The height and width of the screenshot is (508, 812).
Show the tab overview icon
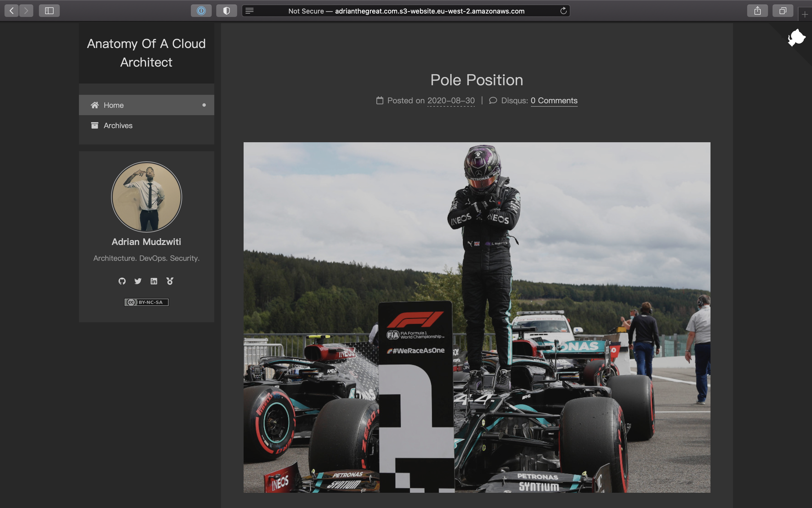782,11
